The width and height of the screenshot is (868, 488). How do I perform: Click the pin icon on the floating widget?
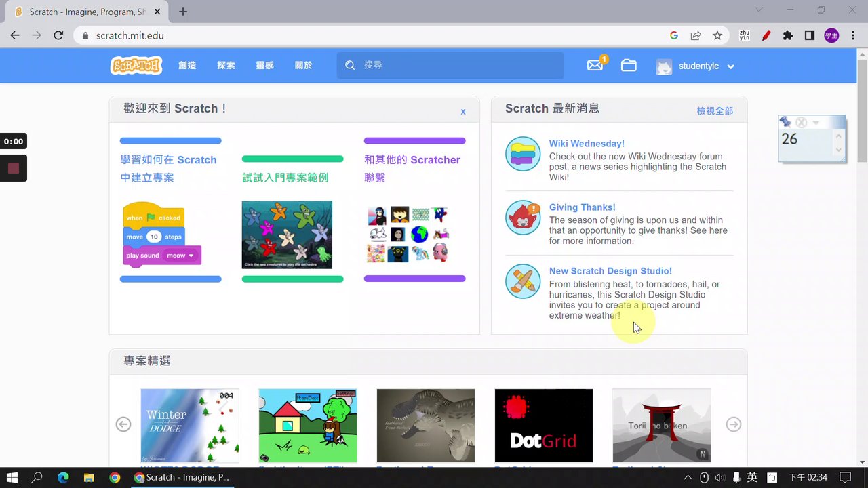(x=785, y=122)
